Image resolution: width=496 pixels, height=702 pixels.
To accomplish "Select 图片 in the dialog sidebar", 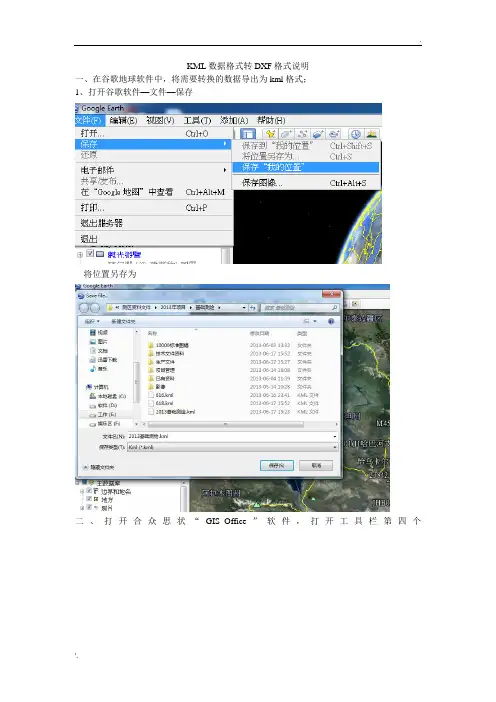I will click(99, 342).
